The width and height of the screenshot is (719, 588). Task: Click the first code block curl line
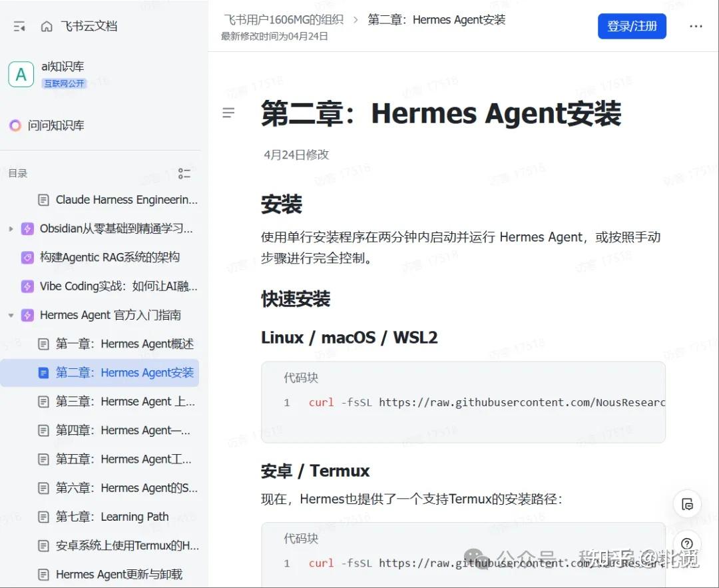(487, 402)
